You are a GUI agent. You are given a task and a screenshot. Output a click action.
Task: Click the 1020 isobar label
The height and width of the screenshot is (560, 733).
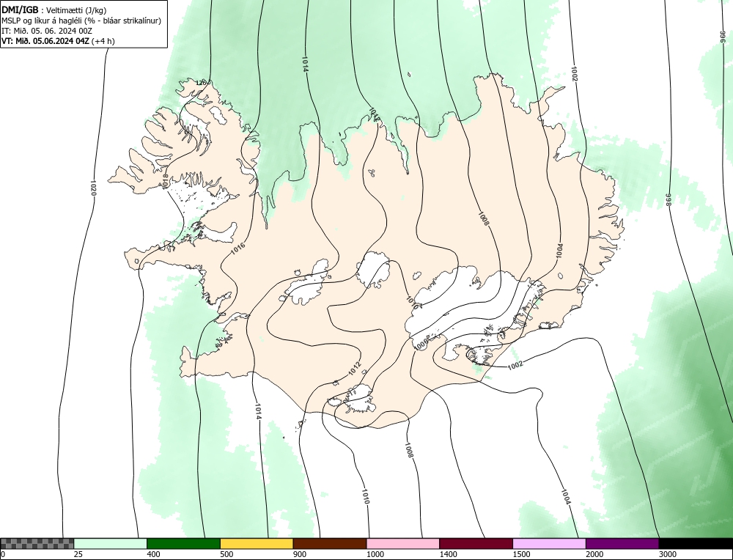(93, 188)
